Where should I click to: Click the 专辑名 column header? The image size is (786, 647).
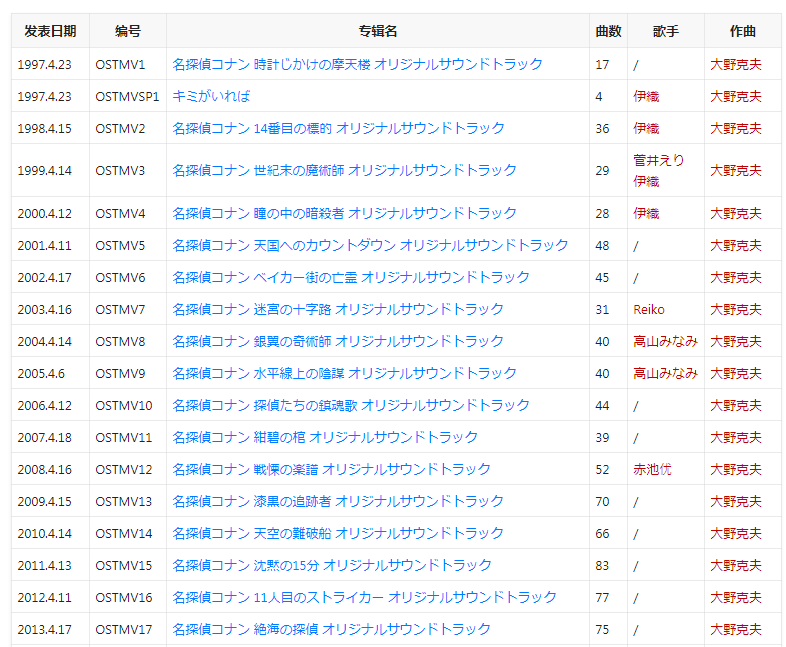pyautogui.click(x=378, y=31)
